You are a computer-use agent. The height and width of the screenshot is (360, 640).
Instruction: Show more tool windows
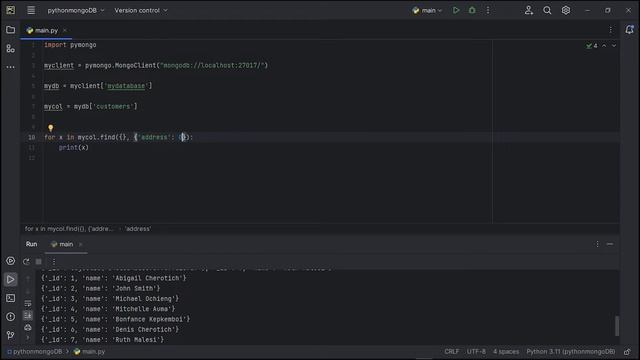point(11,67)
